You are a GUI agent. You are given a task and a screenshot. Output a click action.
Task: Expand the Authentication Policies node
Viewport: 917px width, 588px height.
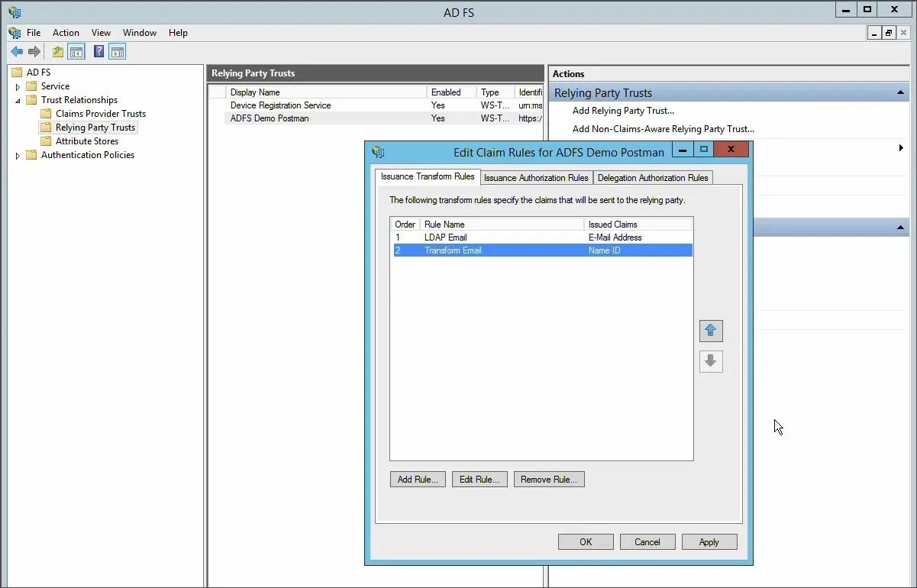coord(18,156)
